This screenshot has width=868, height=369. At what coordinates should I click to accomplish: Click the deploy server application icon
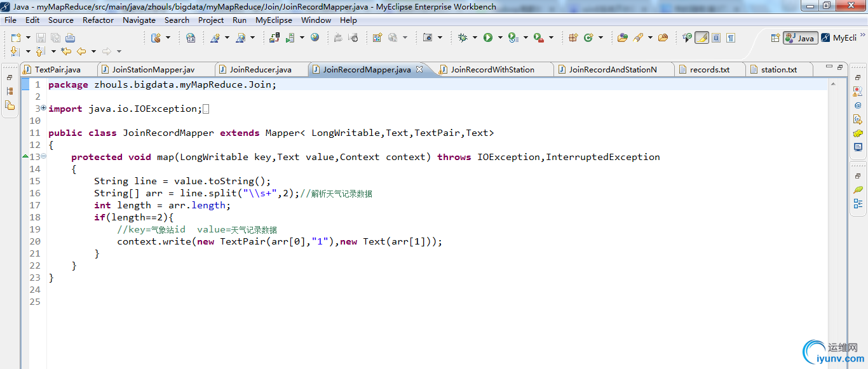pyautogui.click(x=275, y=37)
